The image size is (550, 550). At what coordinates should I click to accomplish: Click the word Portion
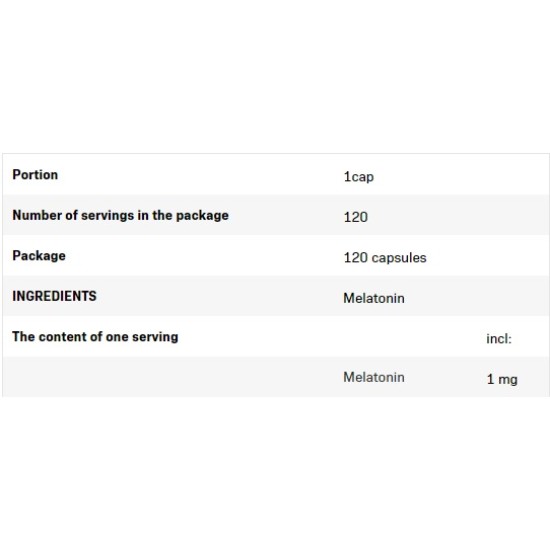[x=35, y=175]
